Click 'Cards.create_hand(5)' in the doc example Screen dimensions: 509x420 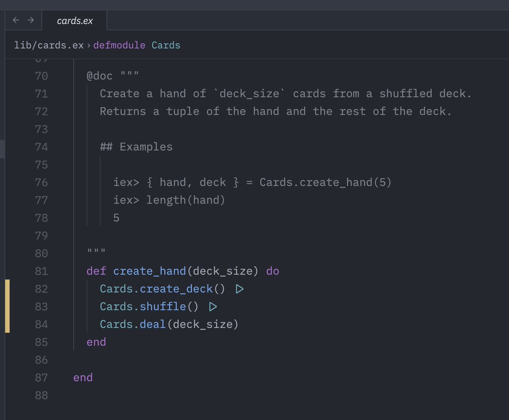point(326,183)
